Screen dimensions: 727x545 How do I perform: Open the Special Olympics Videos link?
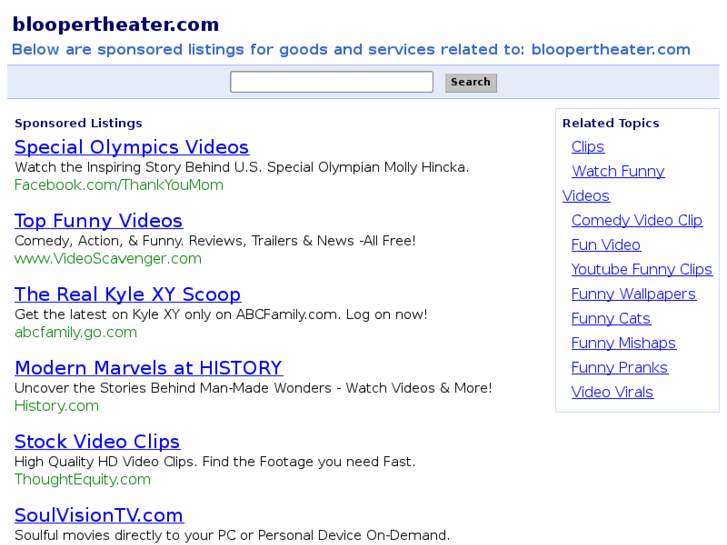[x=132, y=147]
